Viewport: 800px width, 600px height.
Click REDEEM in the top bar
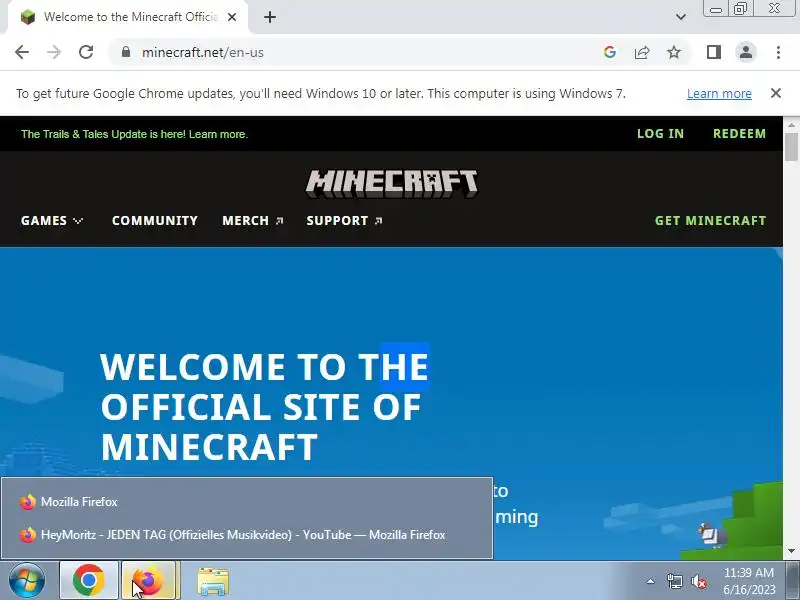[739, 134]
